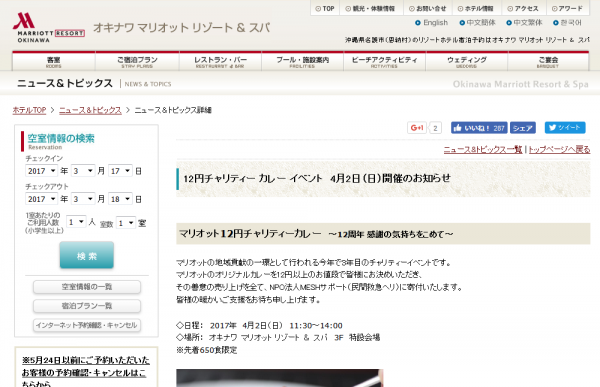The width and height of the screenshot is (600, 387).
Task: Switch language to 中文簡体
Action: click(477, 23)
